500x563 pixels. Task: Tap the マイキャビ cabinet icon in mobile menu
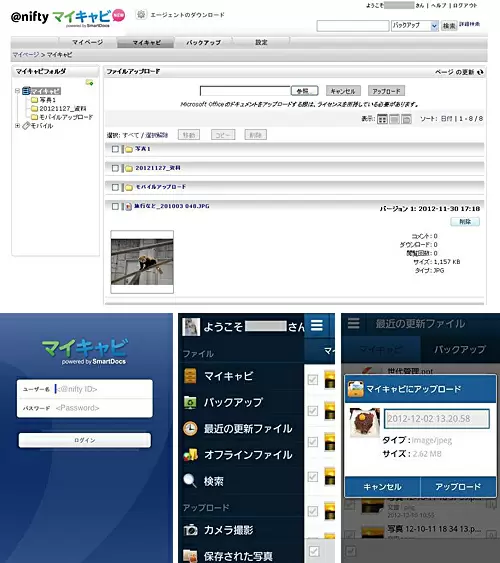[190, 376]
